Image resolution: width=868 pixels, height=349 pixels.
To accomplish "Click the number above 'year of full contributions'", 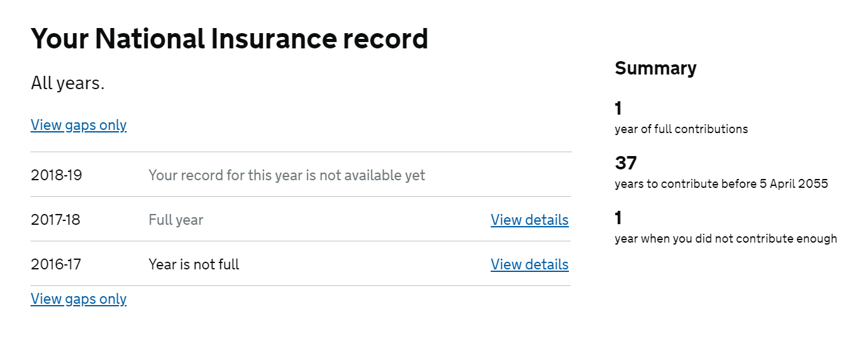I will 619,108.
